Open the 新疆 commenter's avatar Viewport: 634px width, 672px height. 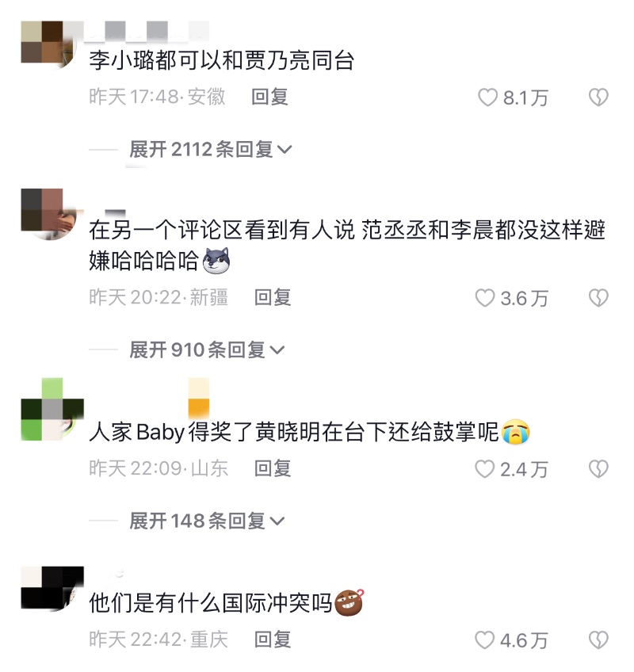coord(52,214)
